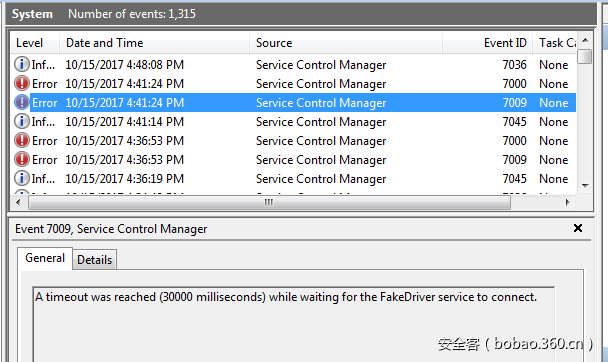Click the horizontal scrollbar's left arrow

tap(18, 202)
